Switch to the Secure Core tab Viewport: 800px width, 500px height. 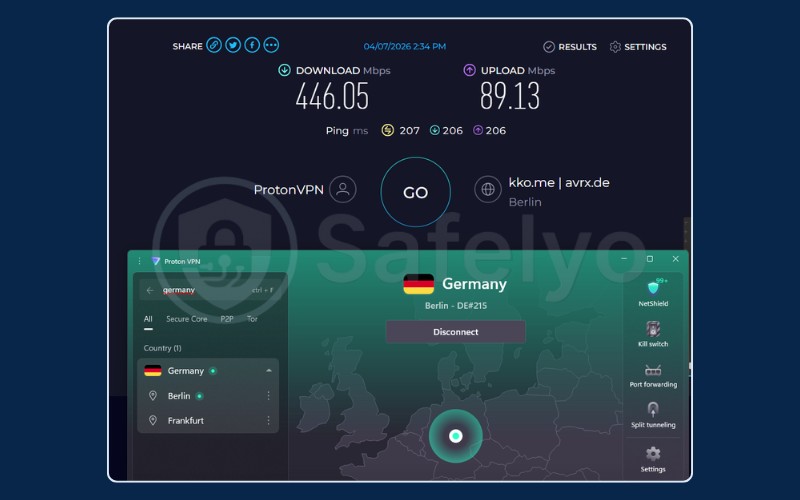pos(187,319)
